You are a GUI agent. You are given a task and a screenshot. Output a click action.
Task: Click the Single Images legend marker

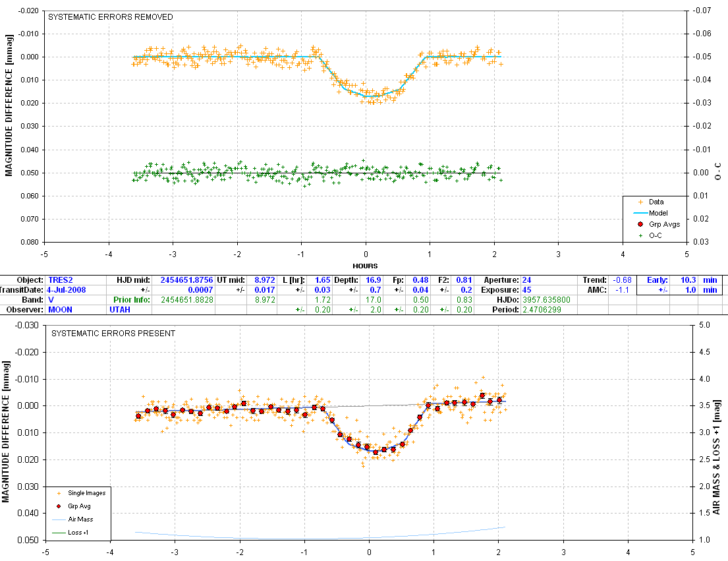click(x=59, y=492)
